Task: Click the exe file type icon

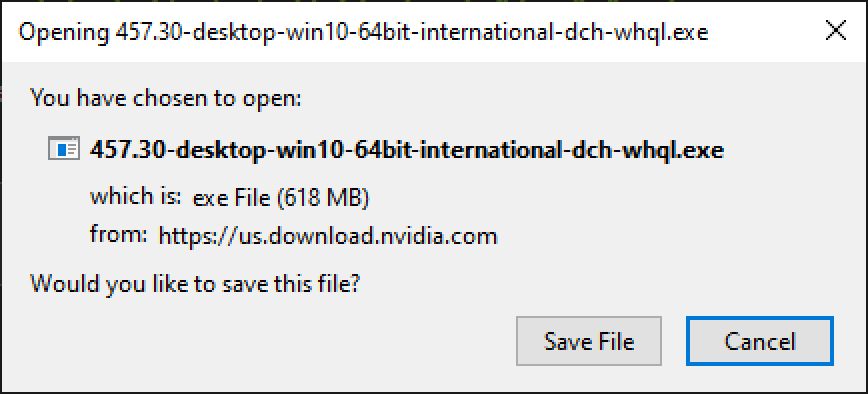Action: click(x=64, y=149)
